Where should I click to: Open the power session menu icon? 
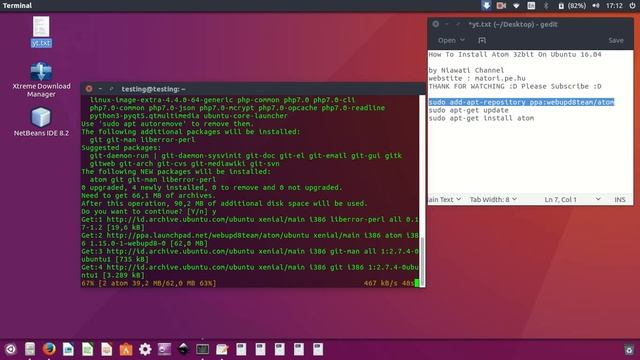pos(632,6)
